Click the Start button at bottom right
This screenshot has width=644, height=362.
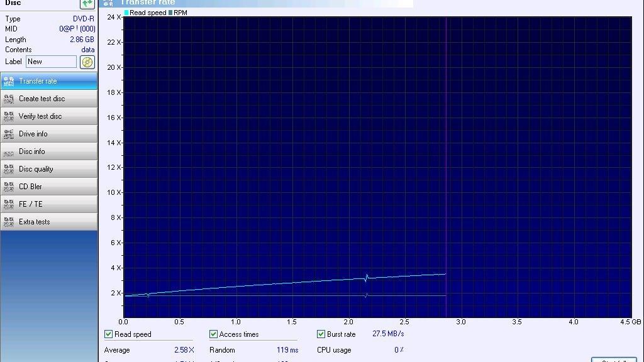tap(614, 359)
